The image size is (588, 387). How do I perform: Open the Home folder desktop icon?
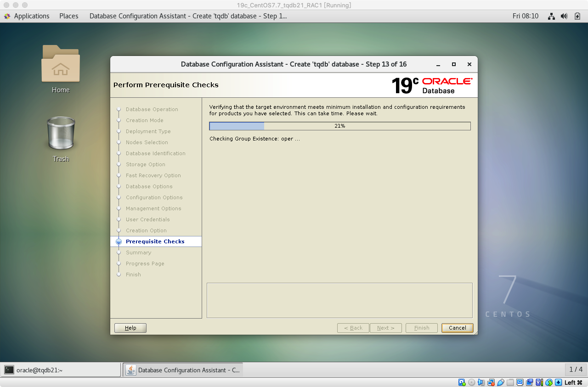pos(61,69)
